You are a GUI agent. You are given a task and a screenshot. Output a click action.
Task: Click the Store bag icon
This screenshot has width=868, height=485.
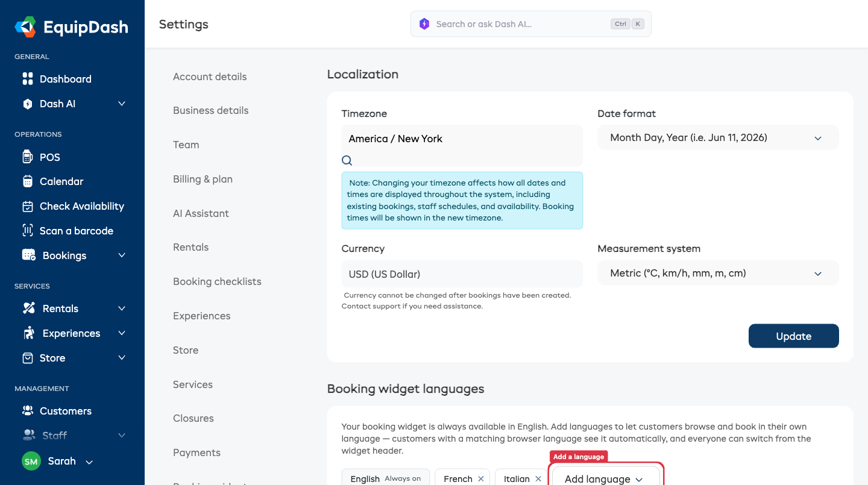coord(27,358)
